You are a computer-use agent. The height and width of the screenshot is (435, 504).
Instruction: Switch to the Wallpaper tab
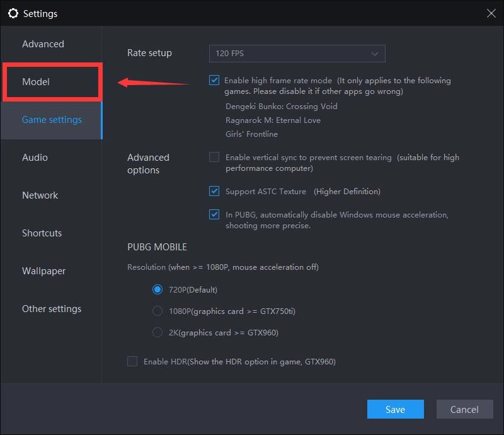pos(43,271)
